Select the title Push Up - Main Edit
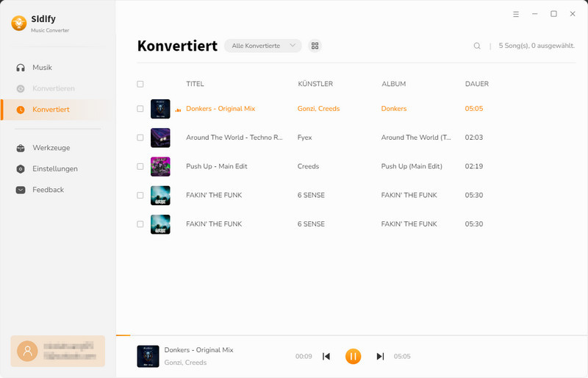 tap(217, 167)
